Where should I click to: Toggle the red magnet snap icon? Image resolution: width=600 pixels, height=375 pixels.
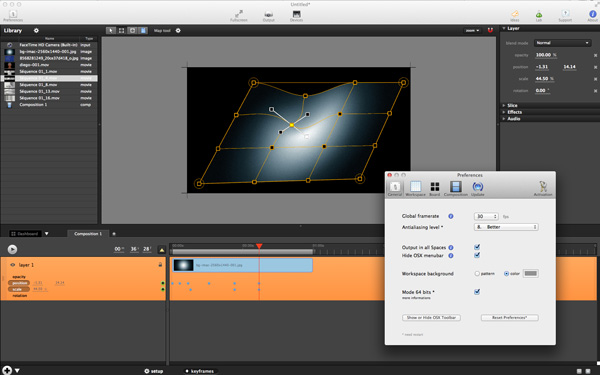pos(490,30)
